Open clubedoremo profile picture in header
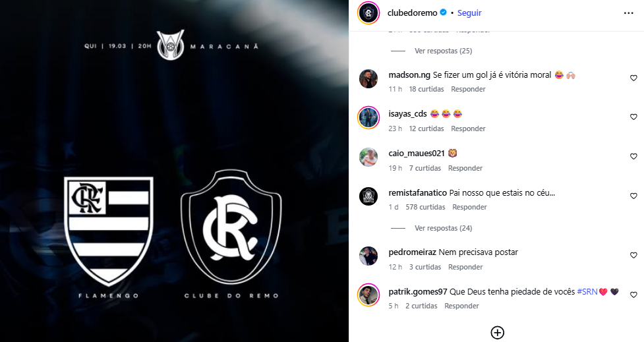 click(x=368, y=13)
